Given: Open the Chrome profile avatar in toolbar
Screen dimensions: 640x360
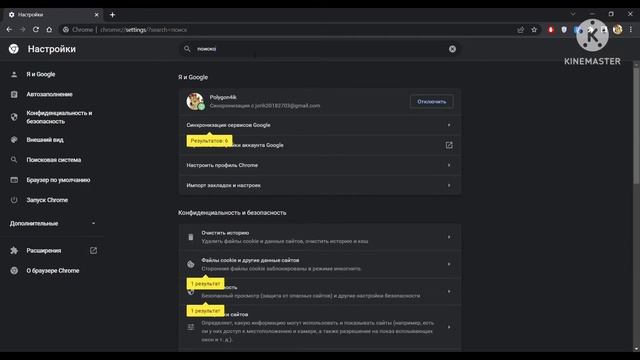Looking at the screenshot, I should 618,30.
